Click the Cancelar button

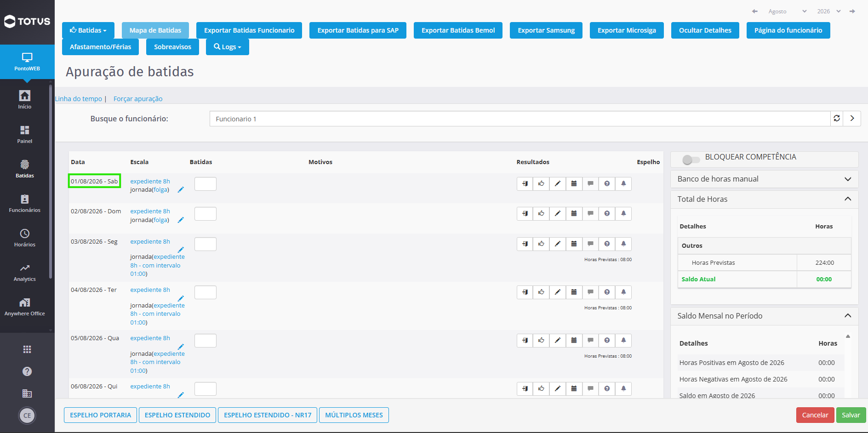point(815,415)
